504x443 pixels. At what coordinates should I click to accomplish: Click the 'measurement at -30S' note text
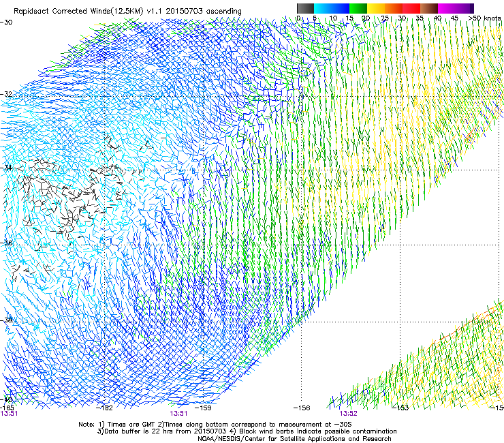coord(315,425)
